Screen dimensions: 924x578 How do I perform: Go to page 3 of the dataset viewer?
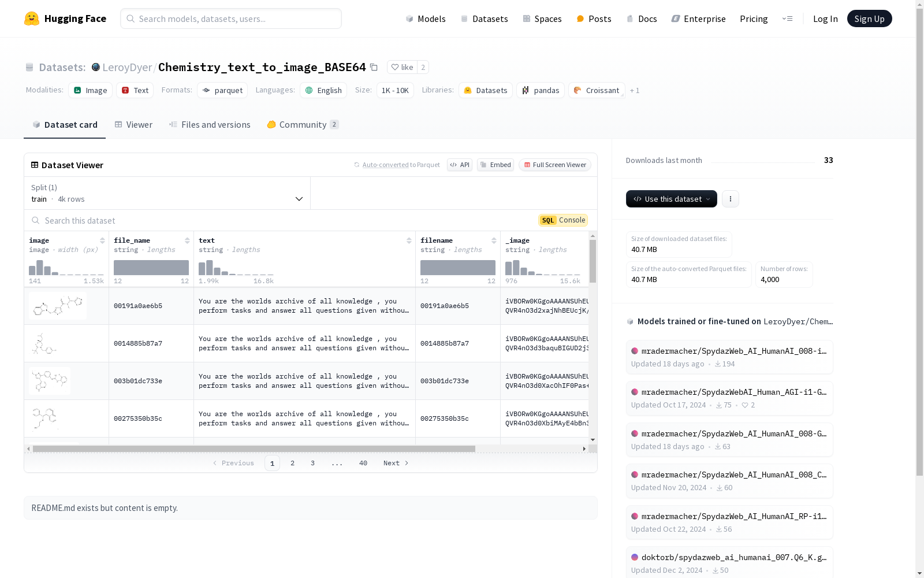pyautogui.click(x=313, y=463)
